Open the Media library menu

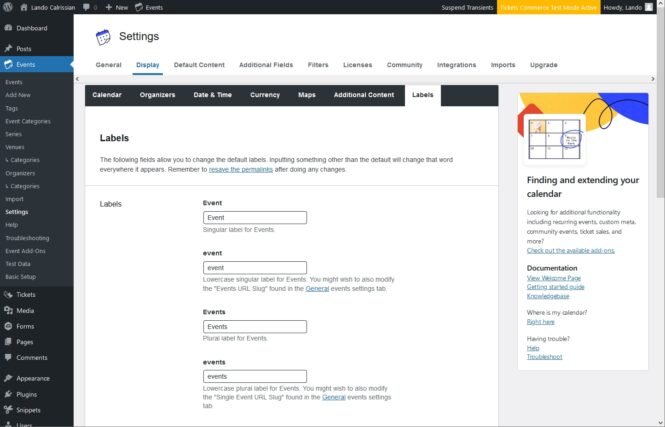click(x=25, y=310)
